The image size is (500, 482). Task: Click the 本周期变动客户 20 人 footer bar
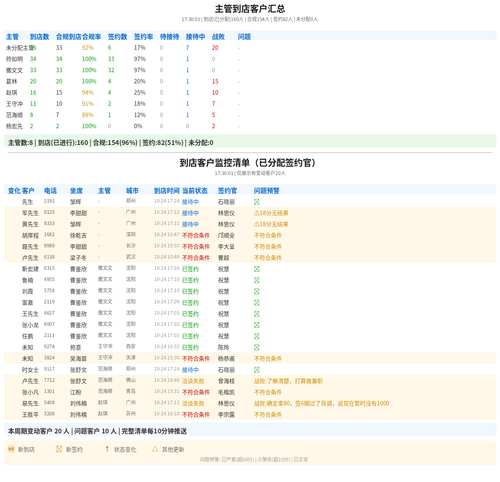250,430
